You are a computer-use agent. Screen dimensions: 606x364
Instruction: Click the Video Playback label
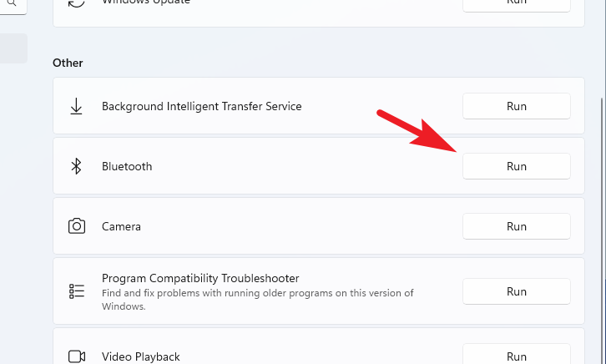coord(141,356)
